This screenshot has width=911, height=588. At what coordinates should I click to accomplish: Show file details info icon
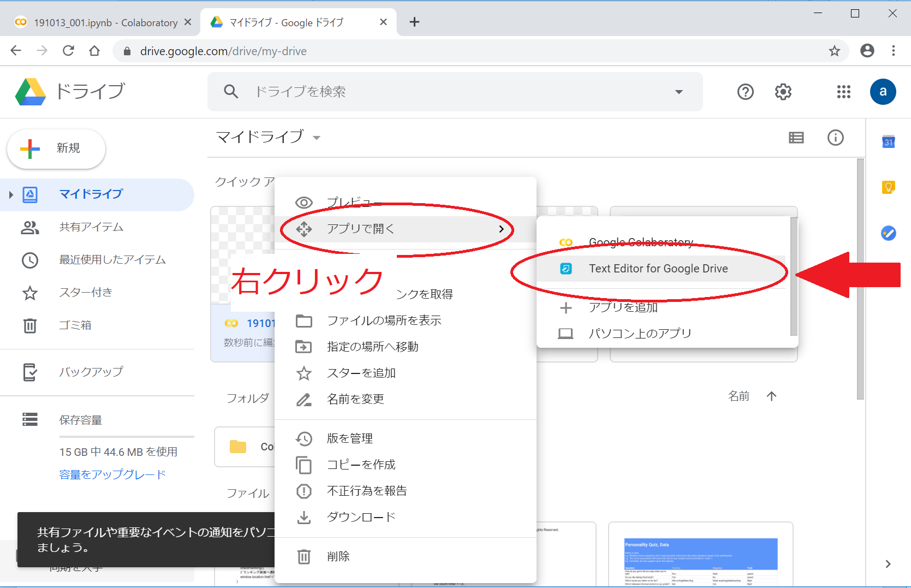[835, 138]
